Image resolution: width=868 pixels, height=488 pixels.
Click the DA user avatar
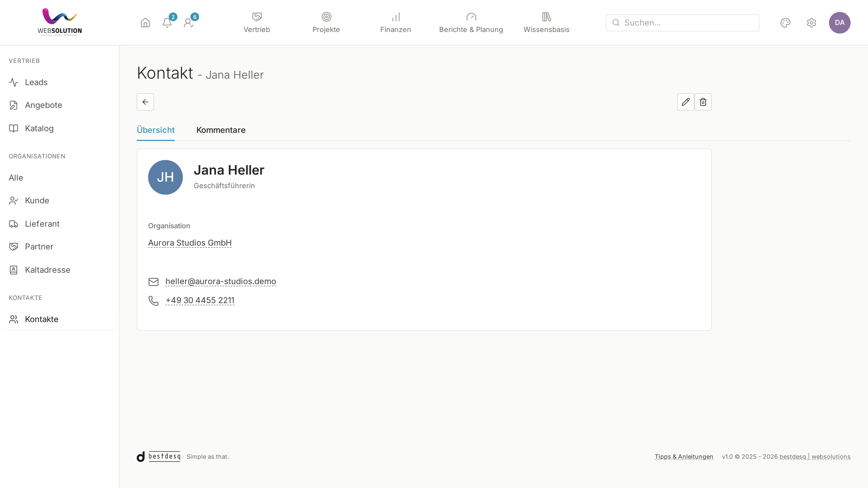839,23
